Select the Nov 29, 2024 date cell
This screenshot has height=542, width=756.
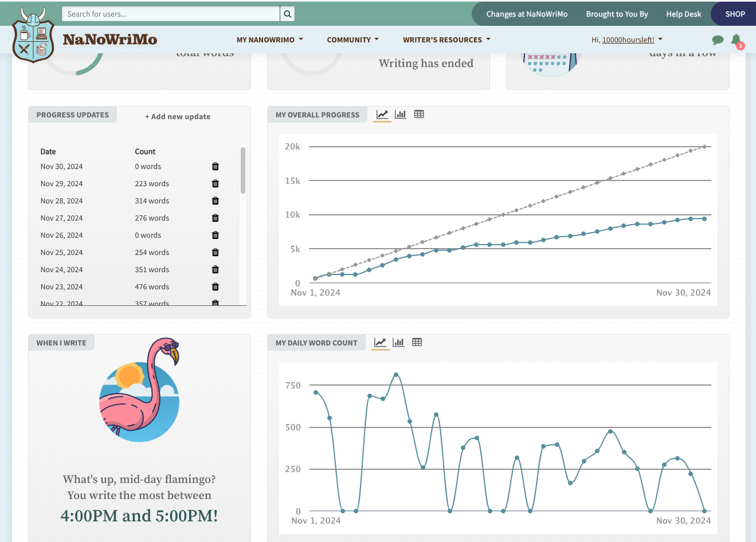[61, 183]
